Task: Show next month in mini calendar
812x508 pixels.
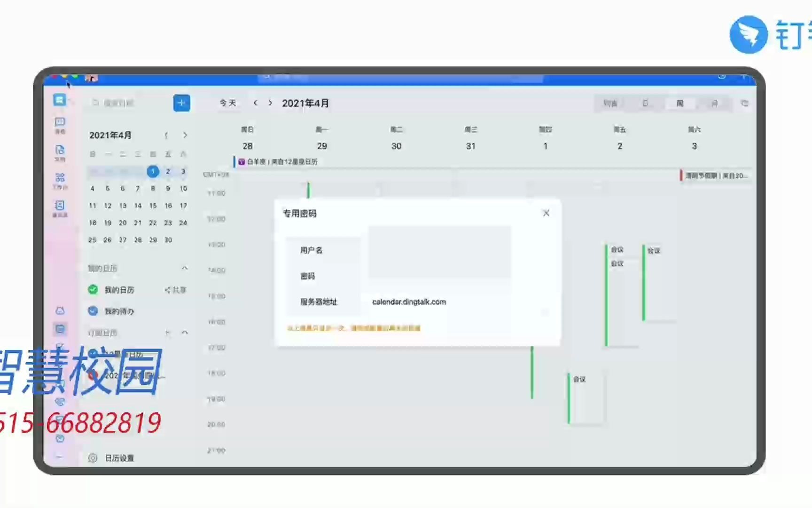Action: tap(185, 135)
